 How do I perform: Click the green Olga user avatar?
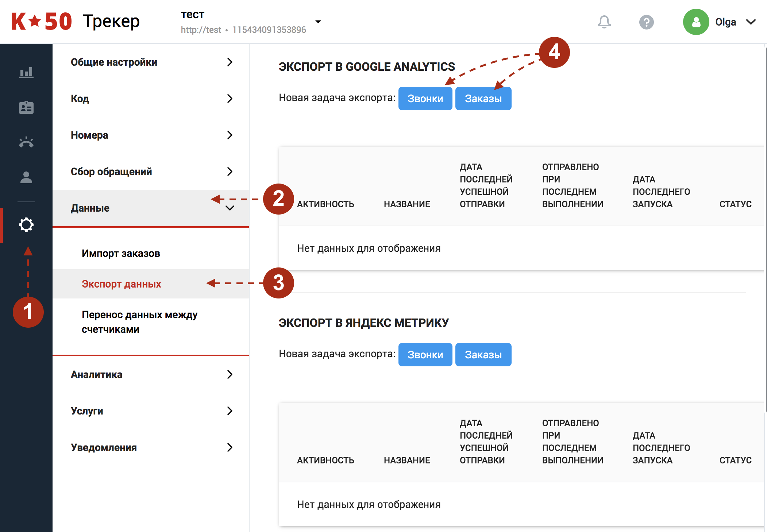tap(696, 22)
